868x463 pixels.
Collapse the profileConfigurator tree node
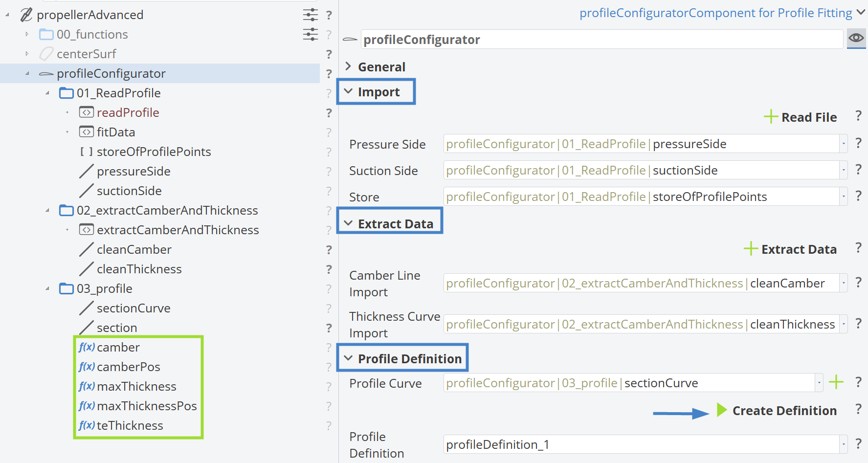coord(27,73)
